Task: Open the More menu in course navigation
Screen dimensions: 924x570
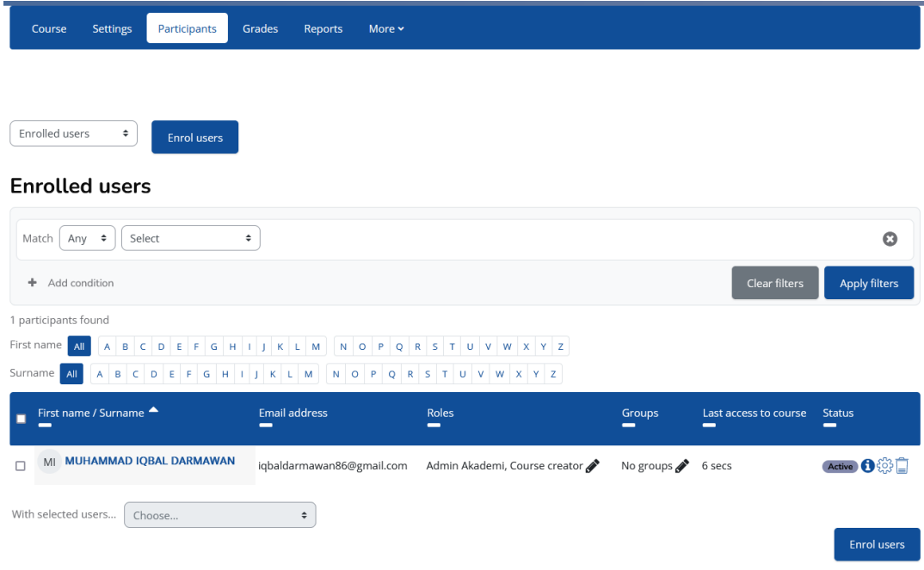Action: coord(385,28)
